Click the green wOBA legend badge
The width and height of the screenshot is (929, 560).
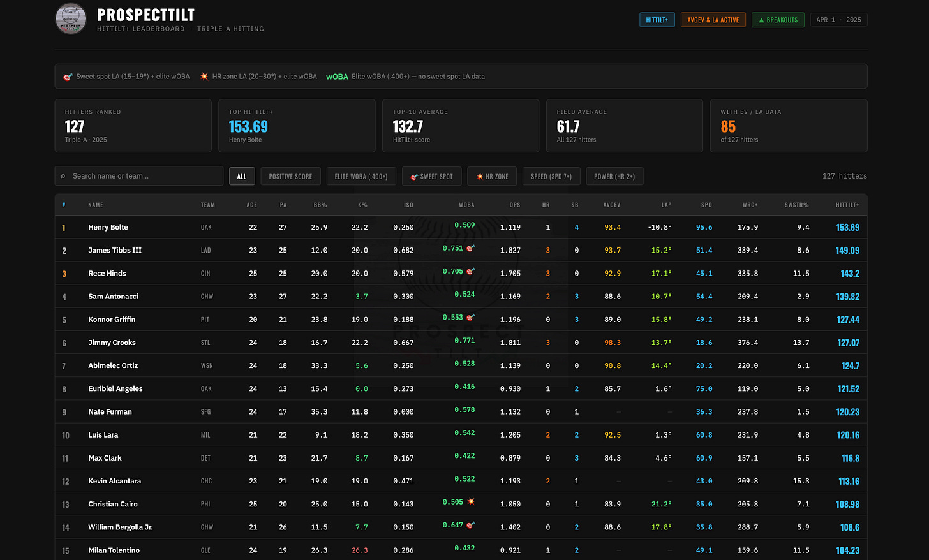tap(337, 77)
